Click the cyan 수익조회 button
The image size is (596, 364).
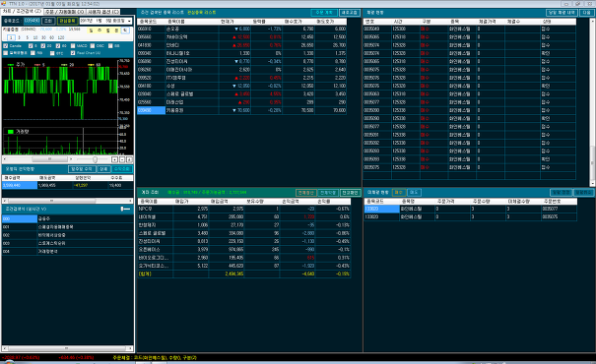[x=122, y=169]
